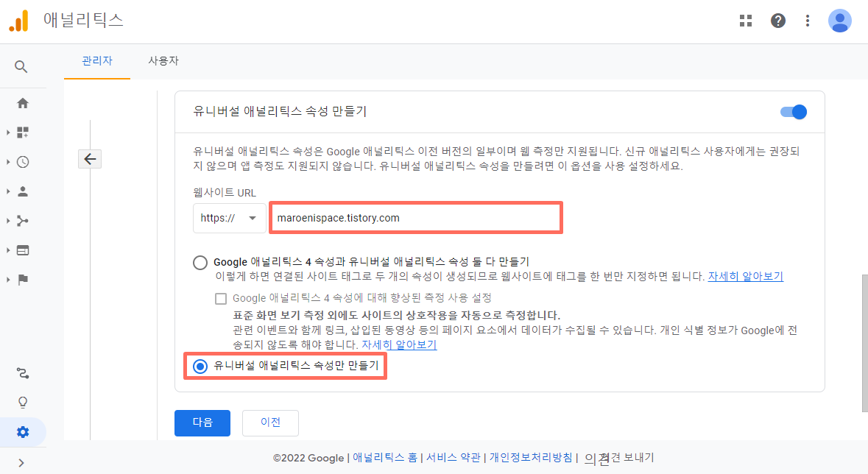868x474 pixels.
Task: Expand the sidebar with the chevron at bottom
Action: coord(22,464)
